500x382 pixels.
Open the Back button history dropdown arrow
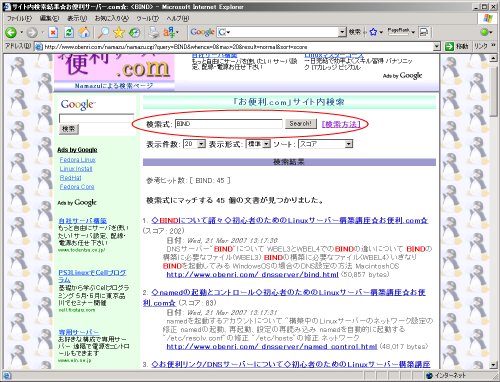[21, 32]
